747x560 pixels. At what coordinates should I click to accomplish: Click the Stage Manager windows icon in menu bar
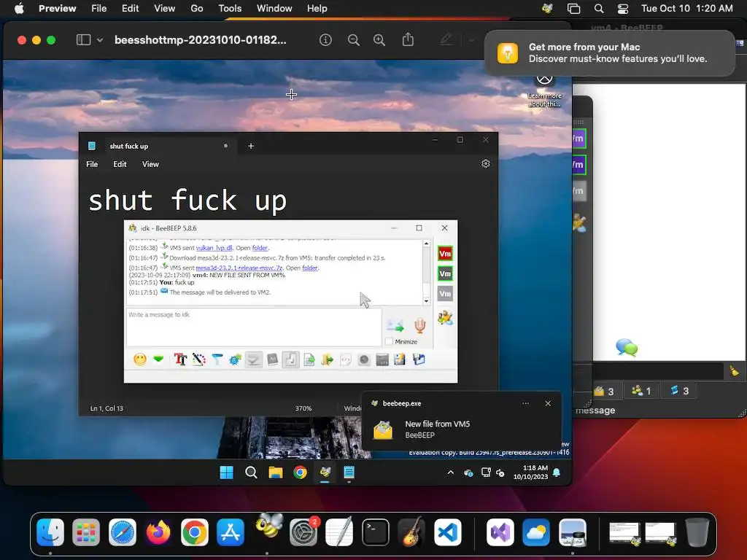pos(573,8)
